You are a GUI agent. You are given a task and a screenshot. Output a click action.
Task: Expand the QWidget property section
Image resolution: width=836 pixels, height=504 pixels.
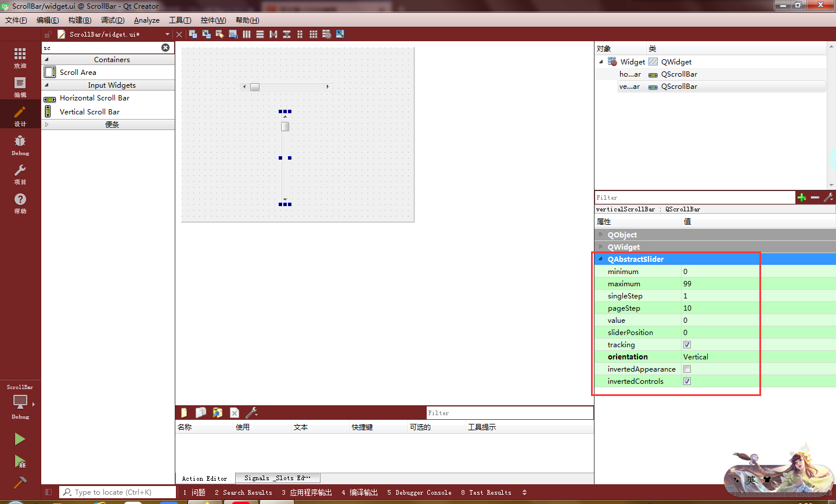(601, 247)
